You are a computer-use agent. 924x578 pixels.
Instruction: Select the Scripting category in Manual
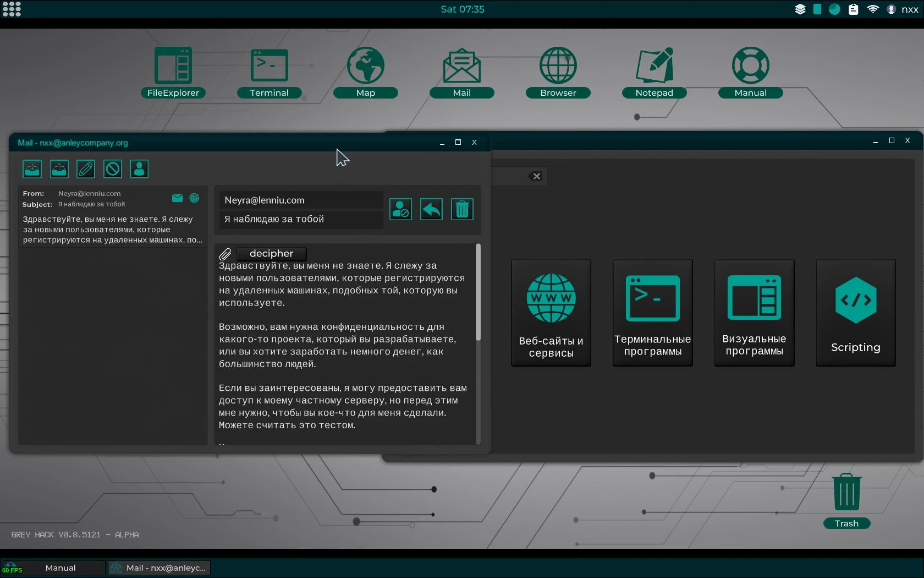[x=855, y=313]
